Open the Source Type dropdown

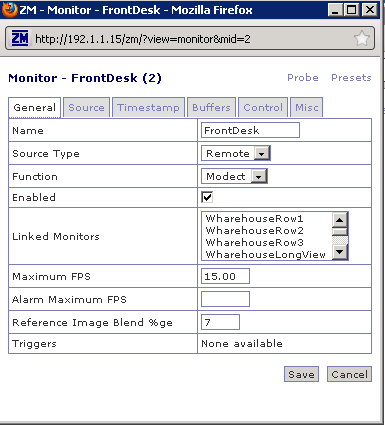[x=236, y=154]
